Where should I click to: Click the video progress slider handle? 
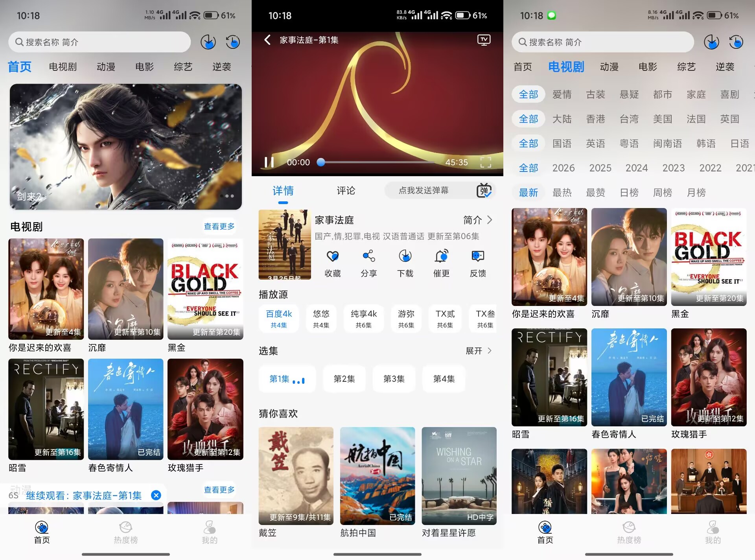click(321, 162)
